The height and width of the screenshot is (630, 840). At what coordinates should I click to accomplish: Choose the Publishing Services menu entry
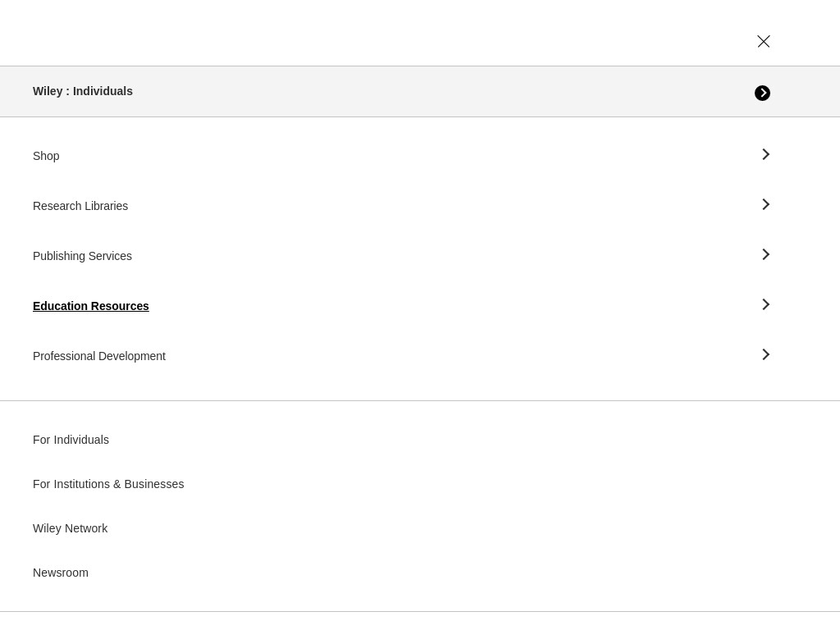[82, 256]
